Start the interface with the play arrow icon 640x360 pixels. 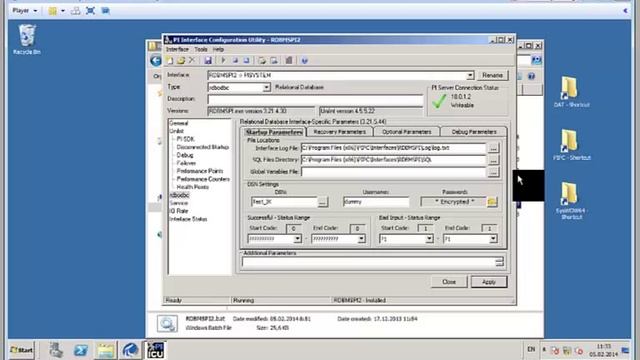click(223, 61)
